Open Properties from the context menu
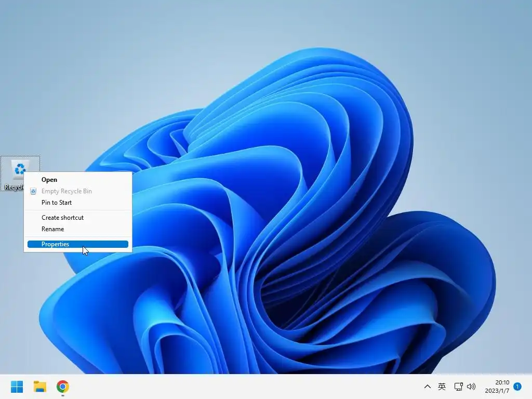532x399 pixels. (78, 244)
